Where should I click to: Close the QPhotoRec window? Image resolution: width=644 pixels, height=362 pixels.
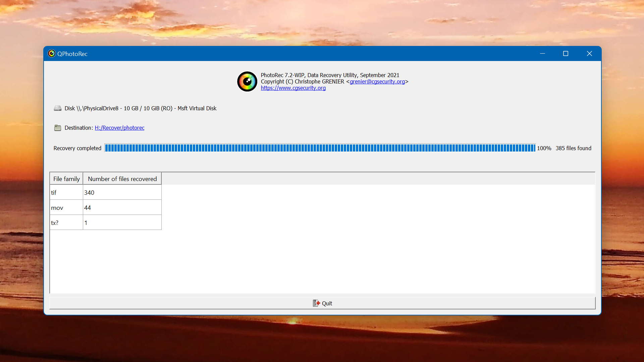[589, 54]
